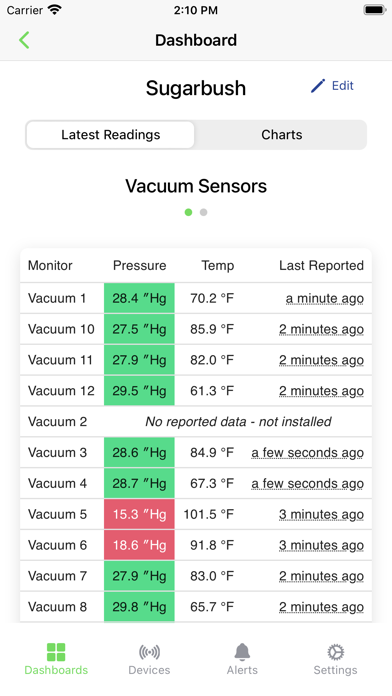392x696 pixels.
Task: Tap the Wi-Fi status icon
Action: point(55,10)
